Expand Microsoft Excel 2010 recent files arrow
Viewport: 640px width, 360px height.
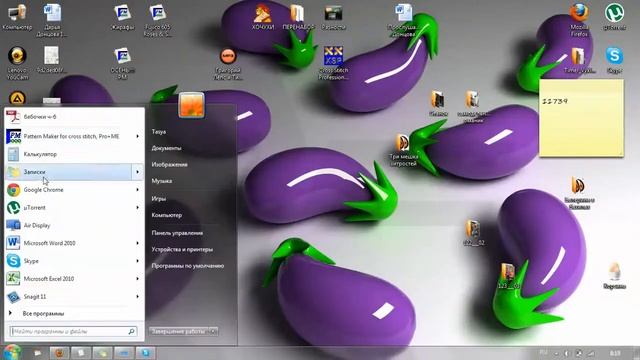[138, 279]
